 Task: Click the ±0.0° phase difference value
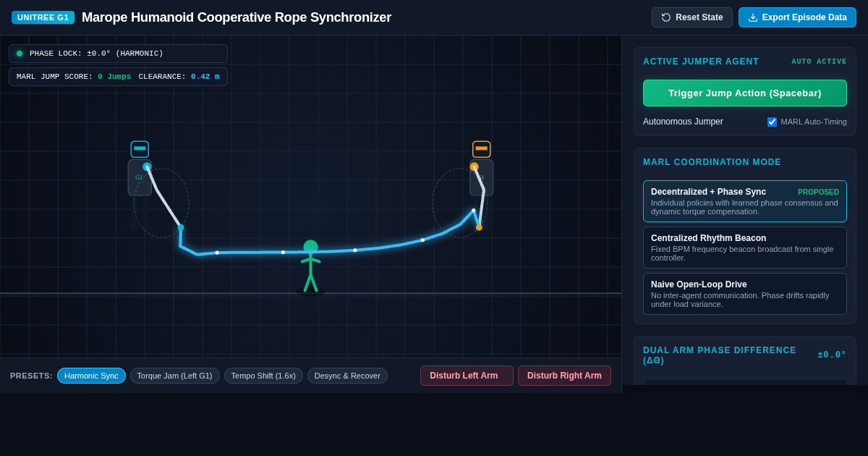click(x=832, y=355)
